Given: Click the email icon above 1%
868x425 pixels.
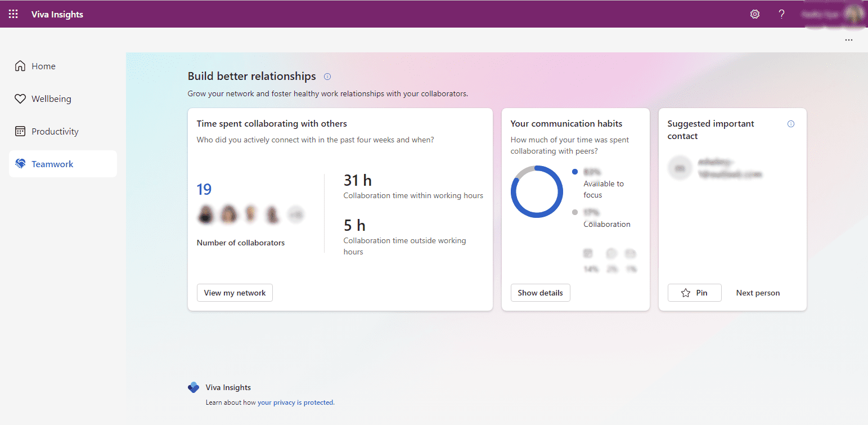Looking at the screenshot, I should 631,253.
